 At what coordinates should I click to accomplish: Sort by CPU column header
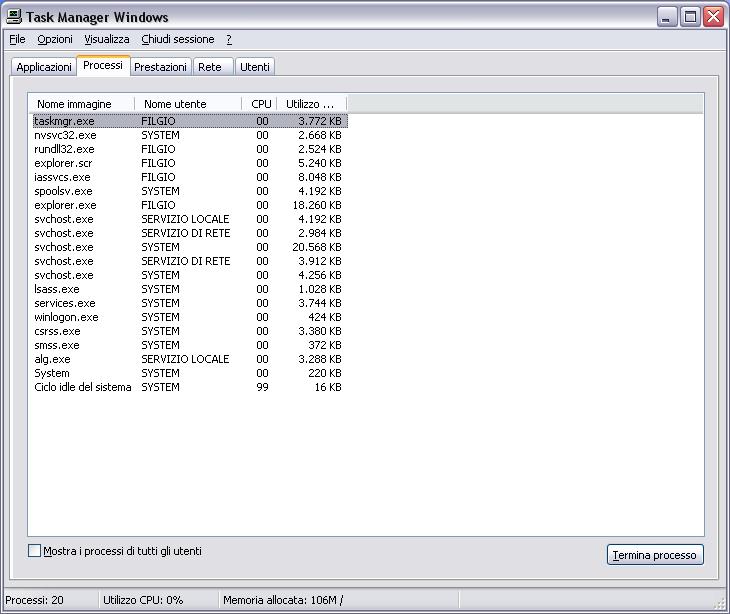coord(260,104)
